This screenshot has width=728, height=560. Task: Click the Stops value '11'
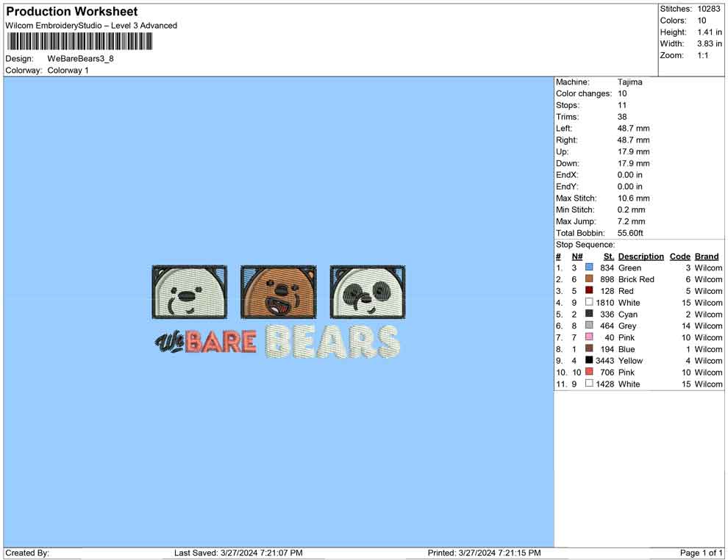click(622, 105)
